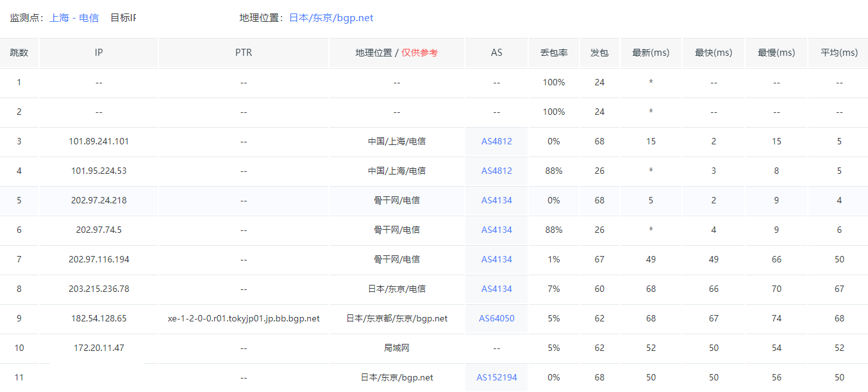
Task: Click the 地理位置 / 仅供参考 column header
Action: [x=397, y=53]
